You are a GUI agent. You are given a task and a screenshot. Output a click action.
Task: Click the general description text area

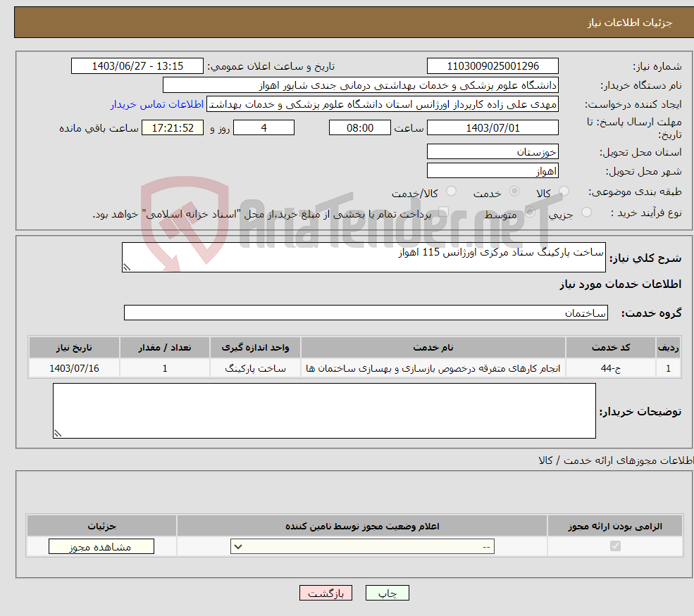click(x=364, y=257)
